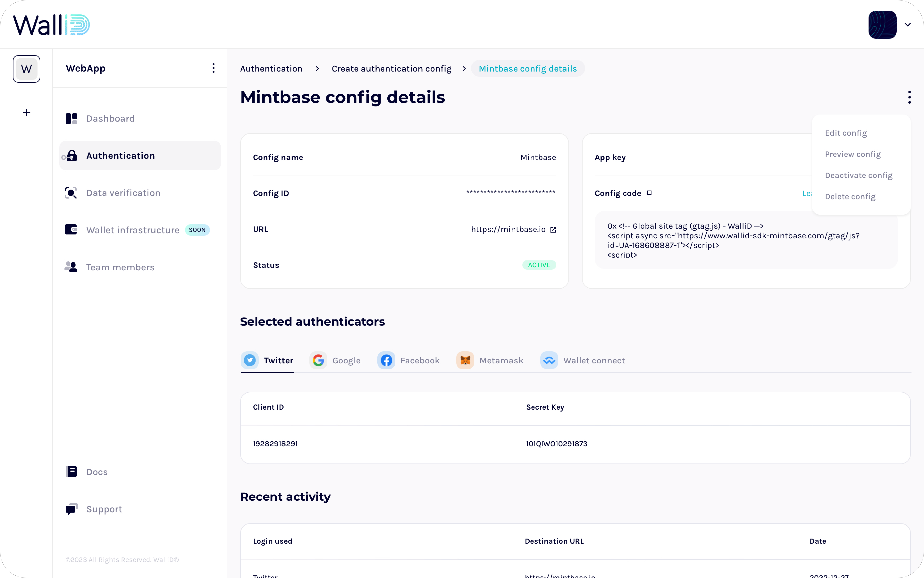
Task: Expand the user avatar dropdown chevron
Action: click(907, 25)
